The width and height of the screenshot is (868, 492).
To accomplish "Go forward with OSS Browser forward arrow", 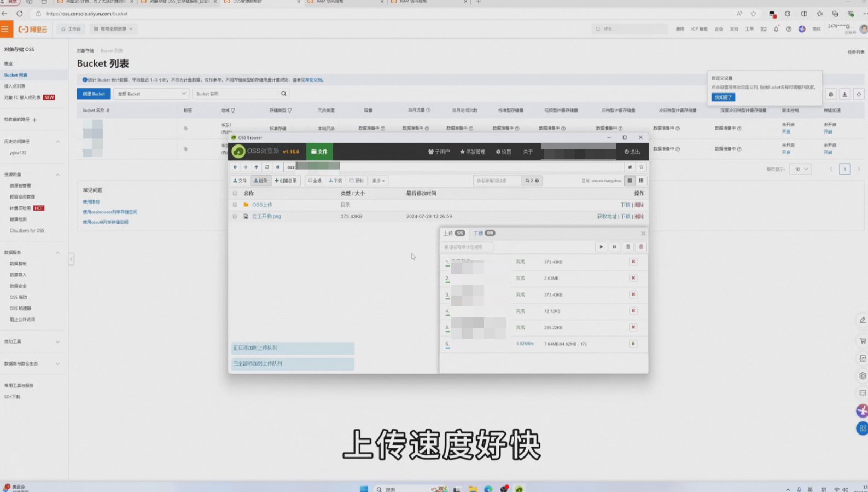I will click(246, 167).
